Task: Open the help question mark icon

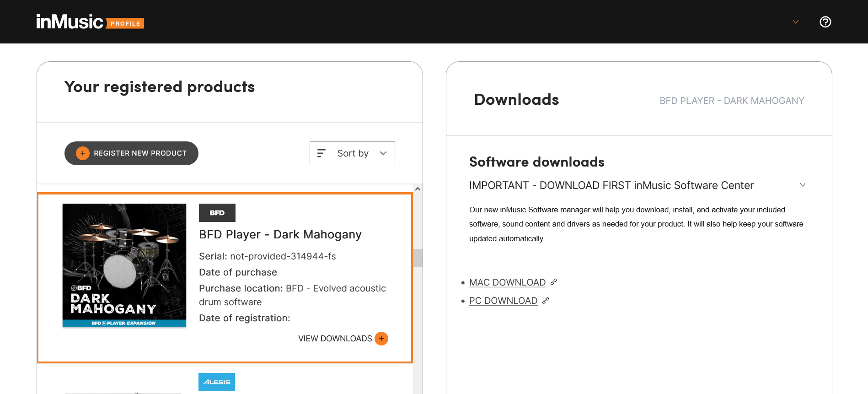Action: point(825,22)
